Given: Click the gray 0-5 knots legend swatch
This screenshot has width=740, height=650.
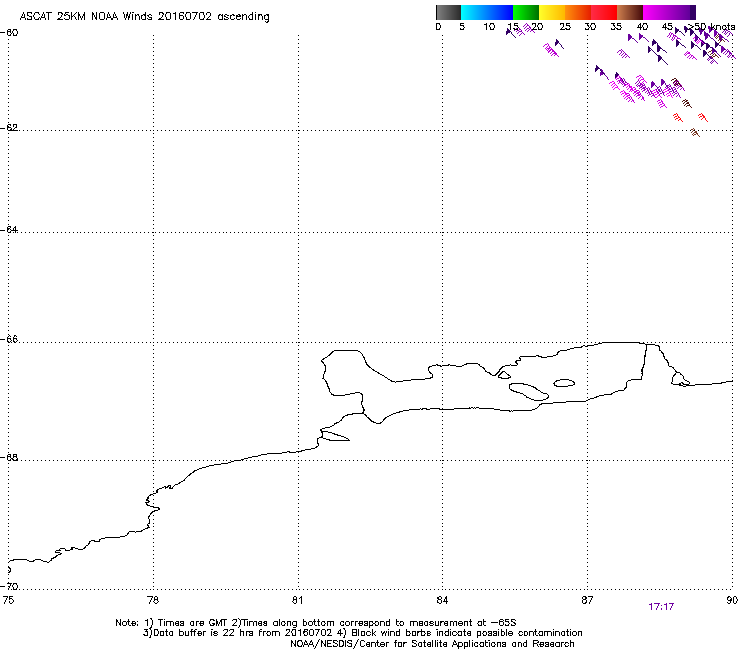Looking at the screenshot, I should point(448,12).
